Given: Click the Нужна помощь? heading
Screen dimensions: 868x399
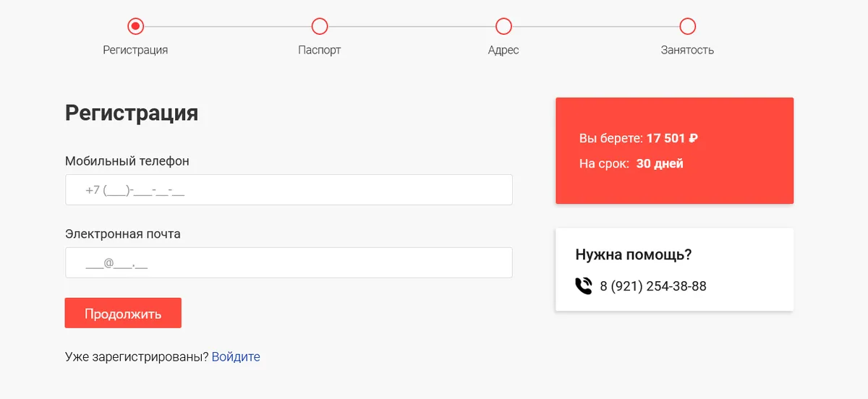Looking at the screenshot, I should [634, 254].
